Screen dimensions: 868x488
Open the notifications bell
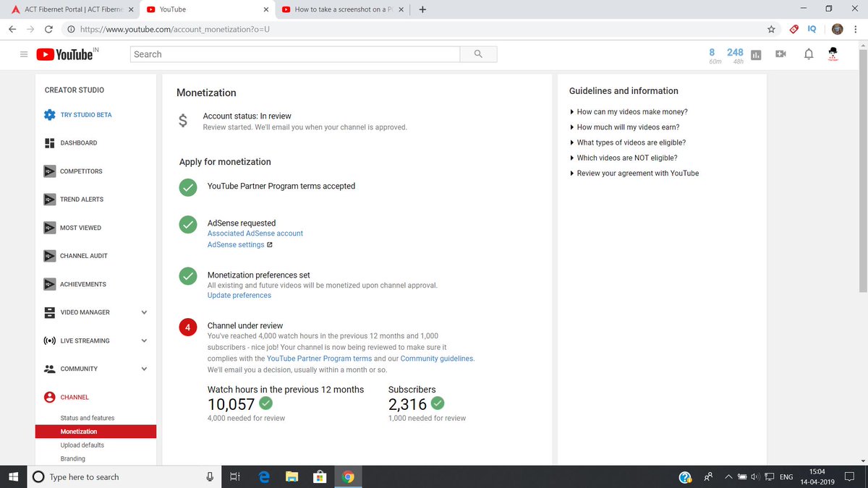[809, 54]
